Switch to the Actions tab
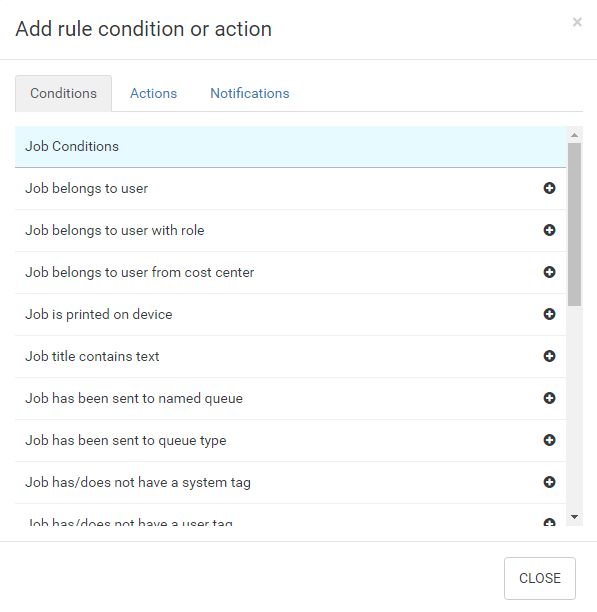The image size is (597, 612). (153, 93)
